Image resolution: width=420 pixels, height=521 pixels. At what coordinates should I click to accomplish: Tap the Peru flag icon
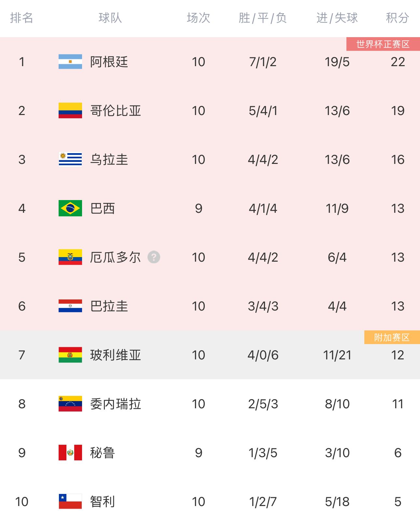(70, 453)
